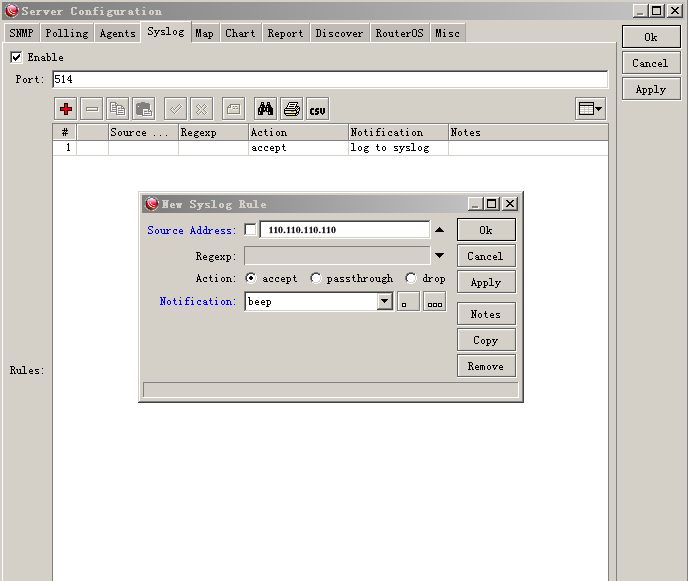Click Ok in New Syslog Rule dialog
The width and height of the screenshot is (688, 581).
pyautogui.click(x=486, y=230)
